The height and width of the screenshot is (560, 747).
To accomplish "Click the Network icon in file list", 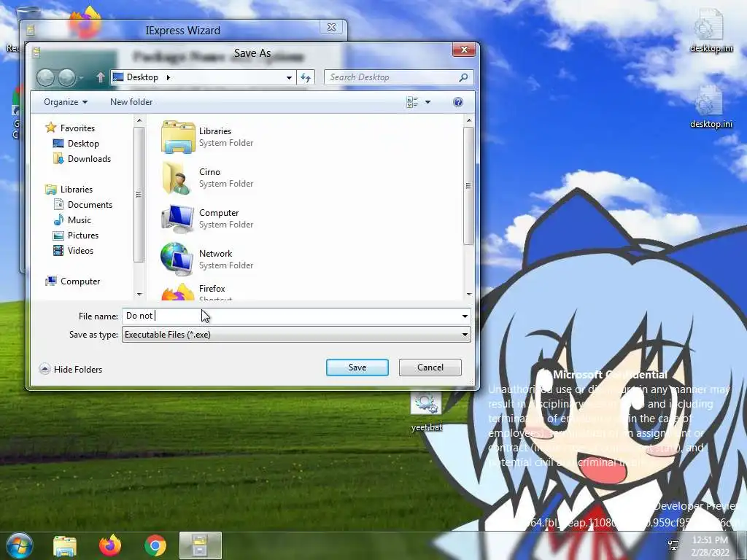I will click(178, 260).
